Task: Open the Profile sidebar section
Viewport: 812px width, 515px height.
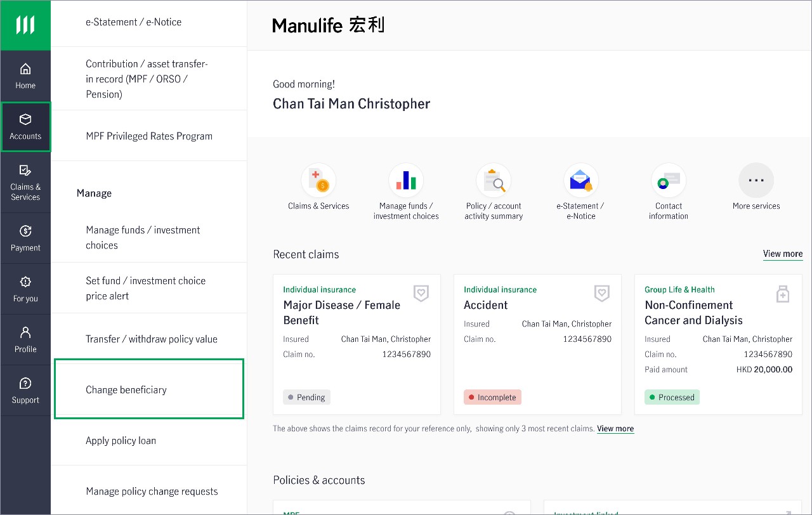Action: coord(25,340)
